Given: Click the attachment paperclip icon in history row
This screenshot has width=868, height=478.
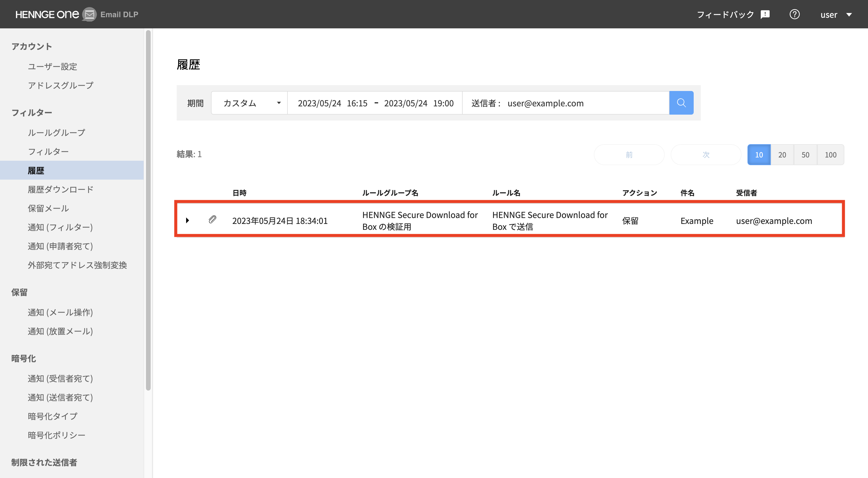Looking at the screenshot, I should [212, 220].
